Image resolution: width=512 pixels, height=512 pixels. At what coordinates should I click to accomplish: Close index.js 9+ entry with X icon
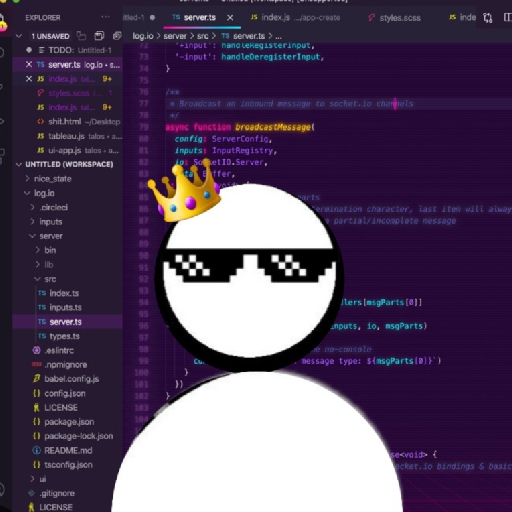[x=29, y=79]
